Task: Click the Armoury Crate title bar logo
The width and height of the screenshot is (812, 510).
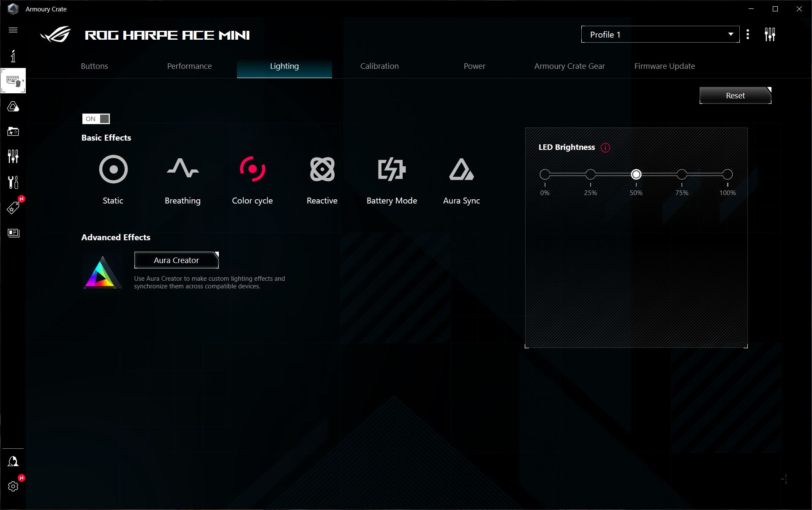Action: [13, 9]
